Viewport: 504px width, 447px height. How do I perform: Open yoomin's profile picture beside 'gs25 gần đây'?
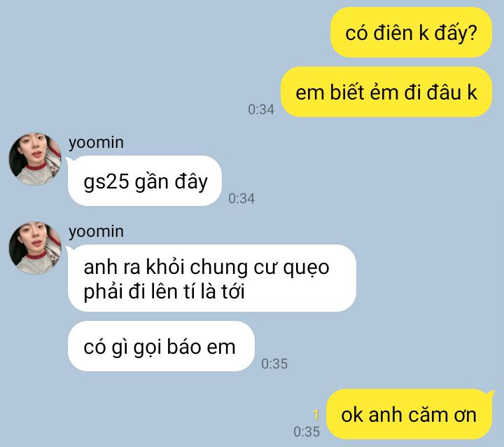pyautogui.click(x=35, y=159)
